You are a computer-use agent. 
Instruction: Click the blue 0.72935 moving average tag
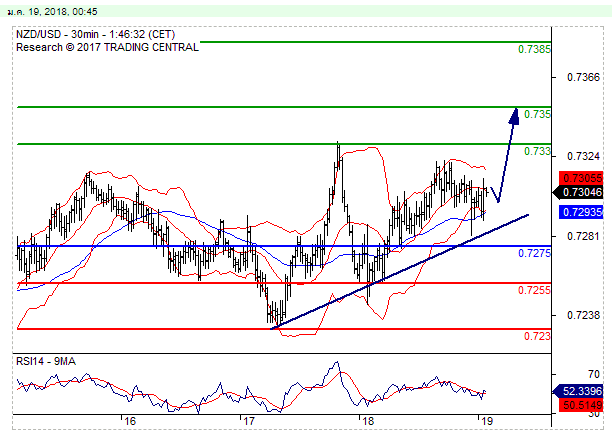(x=581, y=212)
